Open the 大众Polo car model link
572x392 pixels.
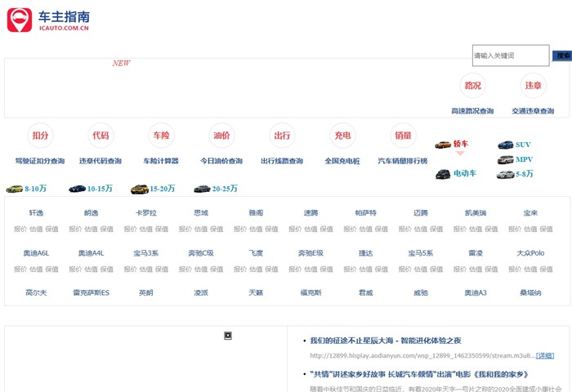click(x=530, y=252)
